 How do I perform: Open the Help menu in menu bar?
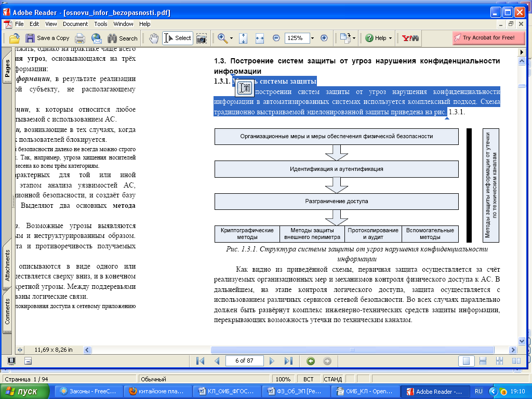(144, 24)
